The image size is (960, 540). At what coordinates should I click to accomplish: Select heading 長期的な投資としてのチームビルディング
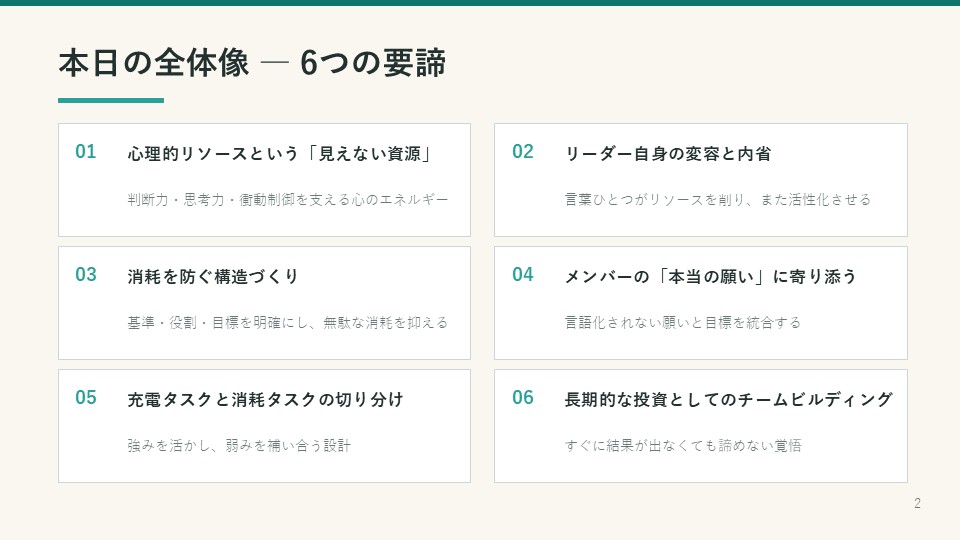point(729,400)
